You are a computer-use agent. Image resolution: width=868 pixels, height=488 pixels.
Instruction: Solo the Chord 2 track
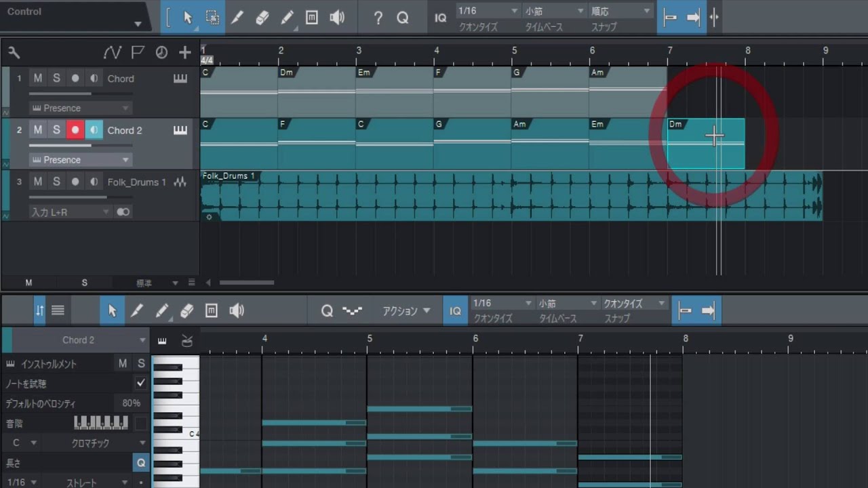click(x=56, y=129)
